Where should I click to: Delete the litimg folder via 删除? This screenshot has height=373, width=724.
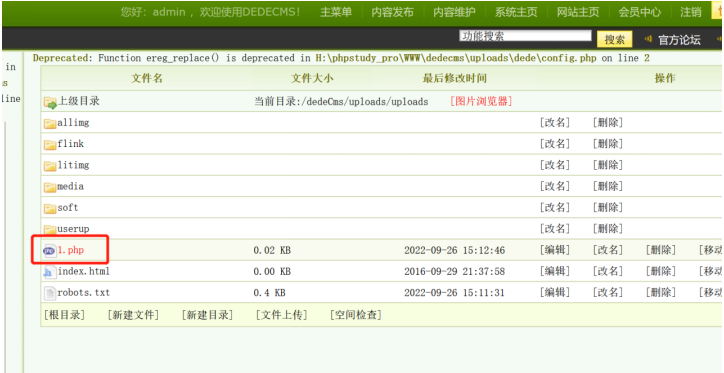[x=608, y=165]
